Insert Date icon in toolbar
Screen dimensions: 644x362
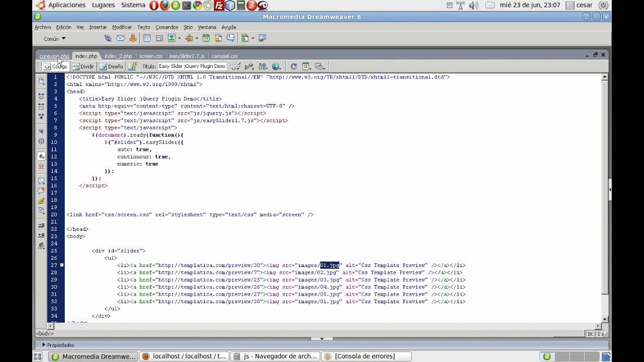pos(206,38)
